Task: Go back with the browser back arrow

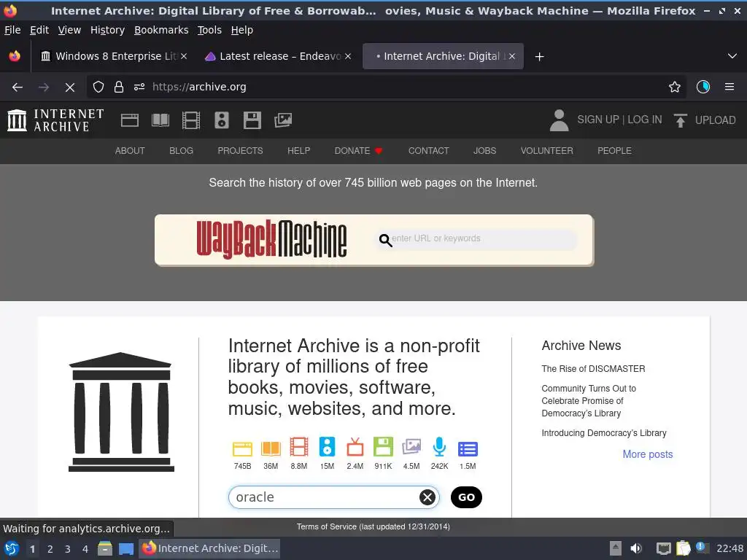Action: (x=18, y=87)
